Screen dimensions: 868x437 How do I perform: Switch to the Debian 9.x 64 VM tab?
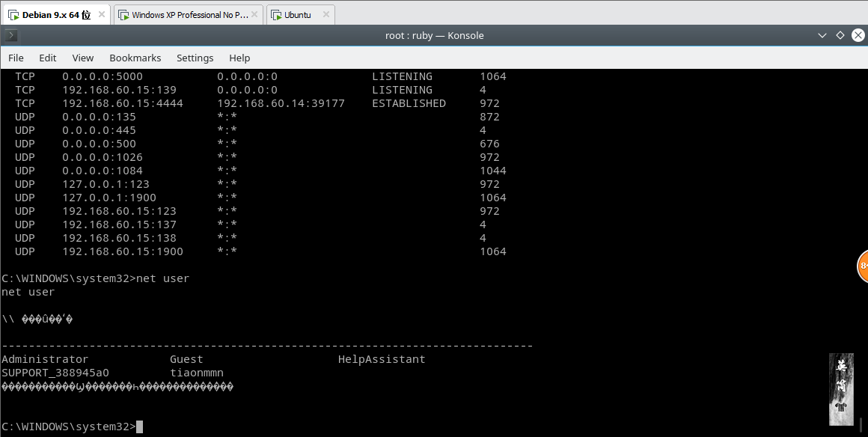(x=56, y=14)
